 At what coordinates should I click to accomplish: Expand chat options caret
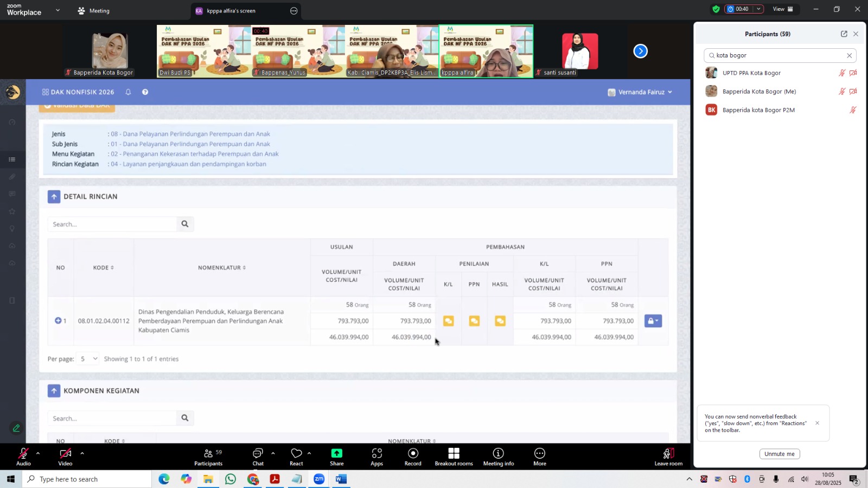point(273,453)
